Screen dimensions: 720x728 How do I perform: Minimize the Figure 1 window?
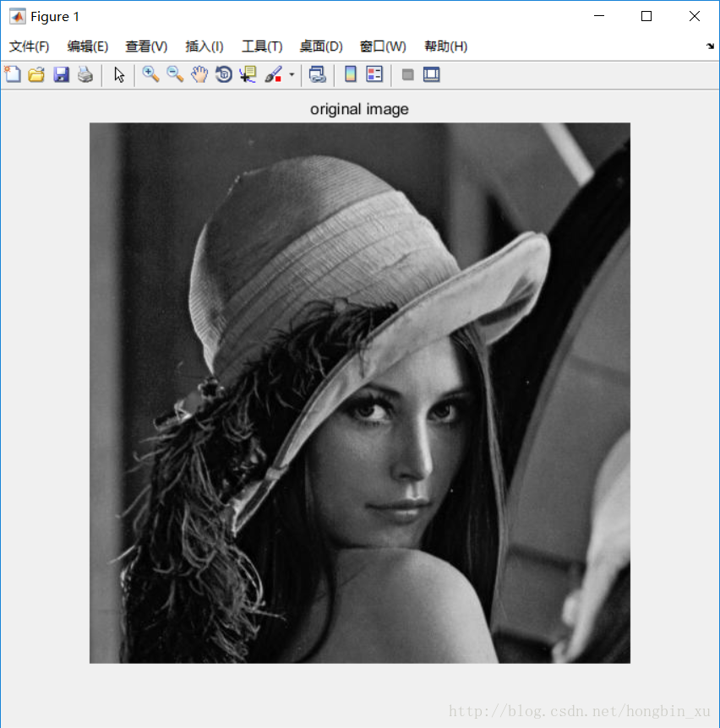(x=599, y=16)
